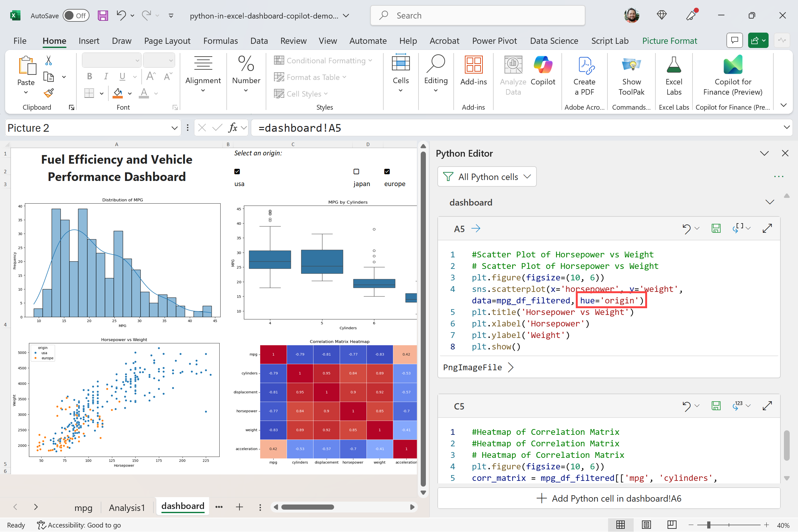The width and height of the screenshot is (798, 532).
Task: Open the Analysis1 sheet tab
Action: click(127, 507)
